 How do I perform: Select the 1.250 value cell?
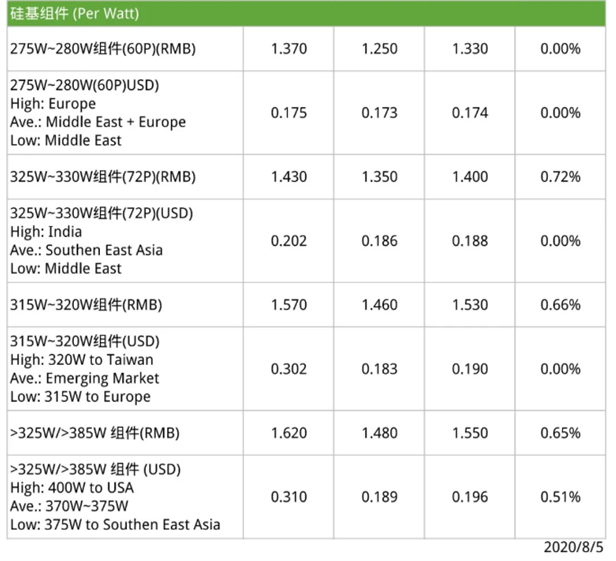[378, 48]
